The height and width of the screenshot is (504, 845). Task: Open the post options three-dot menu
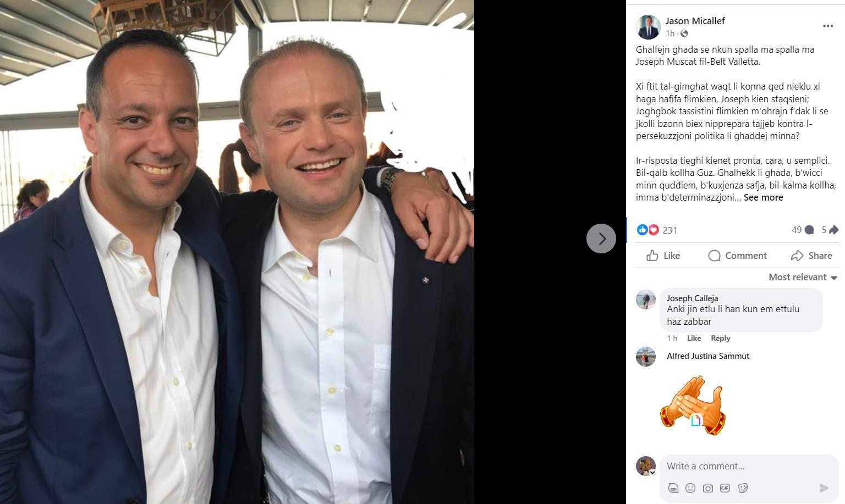[828, 26]
